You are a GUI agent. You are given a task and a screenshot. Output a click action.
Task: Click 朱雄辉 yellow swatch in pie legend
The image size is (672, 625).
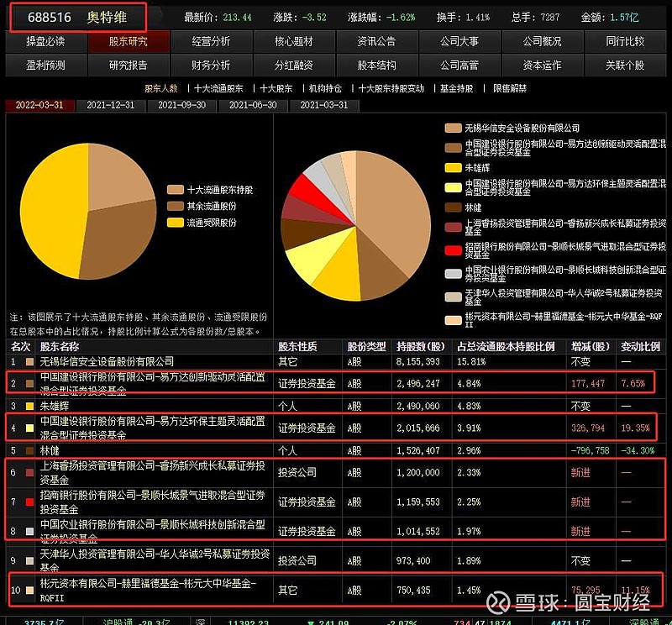[x=453, y=168]
